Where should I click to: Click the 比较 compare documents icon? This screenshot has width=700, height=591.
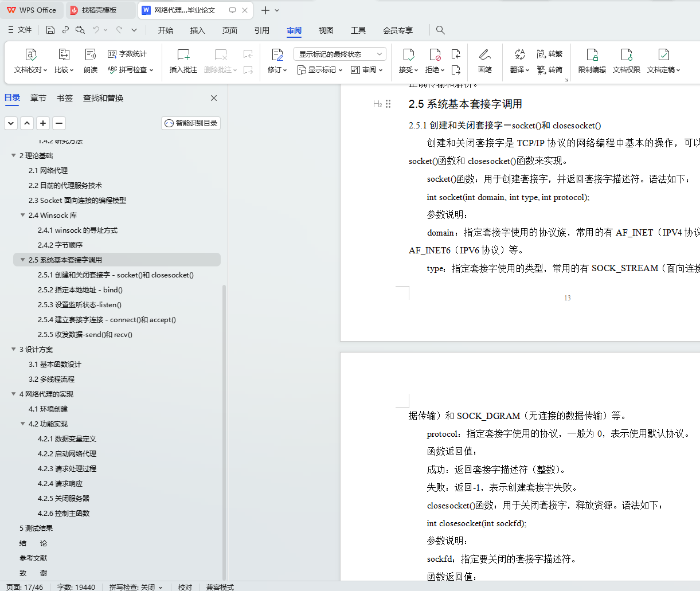(x=64, y=55)
